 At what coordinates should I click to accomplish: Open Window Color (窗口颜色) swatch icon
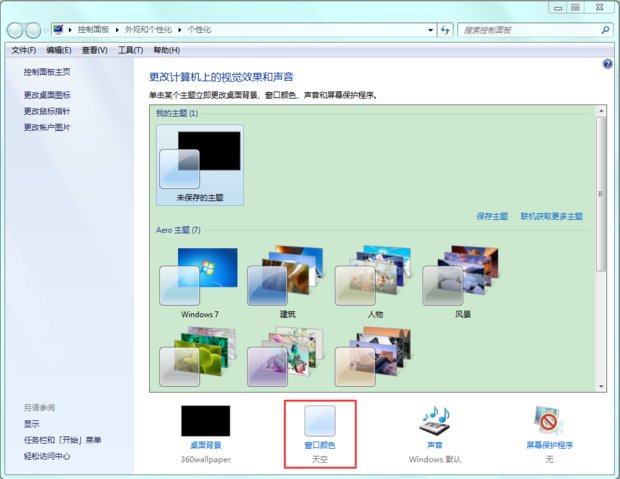[x=319, y=421]
